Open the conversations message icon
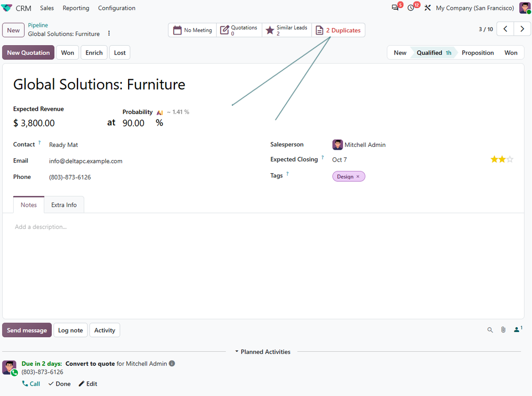Image resolution: width=532 pixels, height=396 pixels. 395,8
